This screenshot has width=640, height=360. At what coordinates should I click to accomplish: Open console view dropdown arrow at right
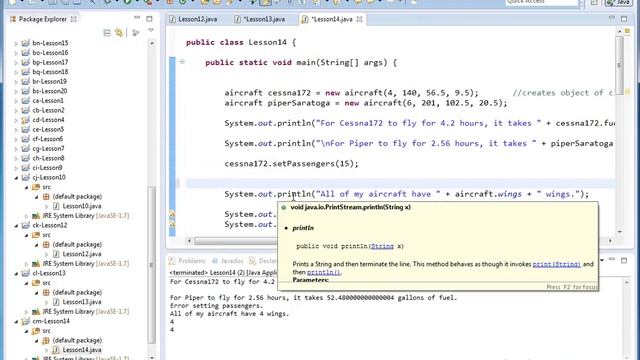pos(602,260)
